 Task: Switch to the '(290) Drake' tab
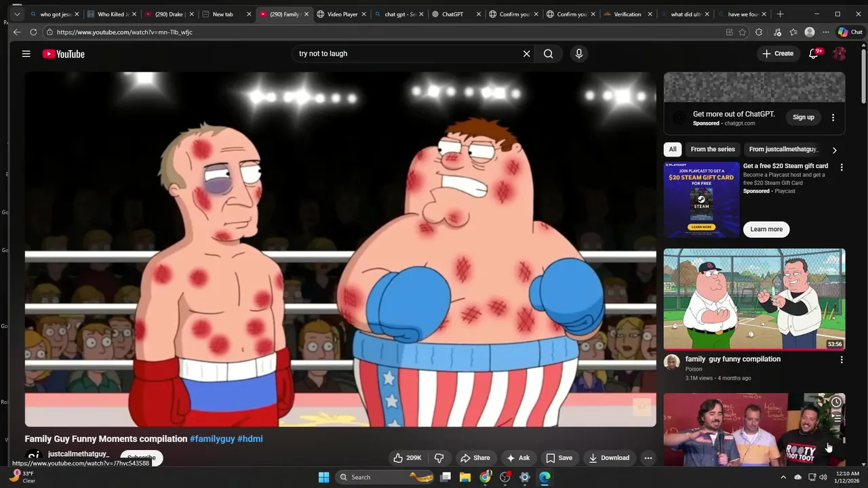[x=170, y=14]
